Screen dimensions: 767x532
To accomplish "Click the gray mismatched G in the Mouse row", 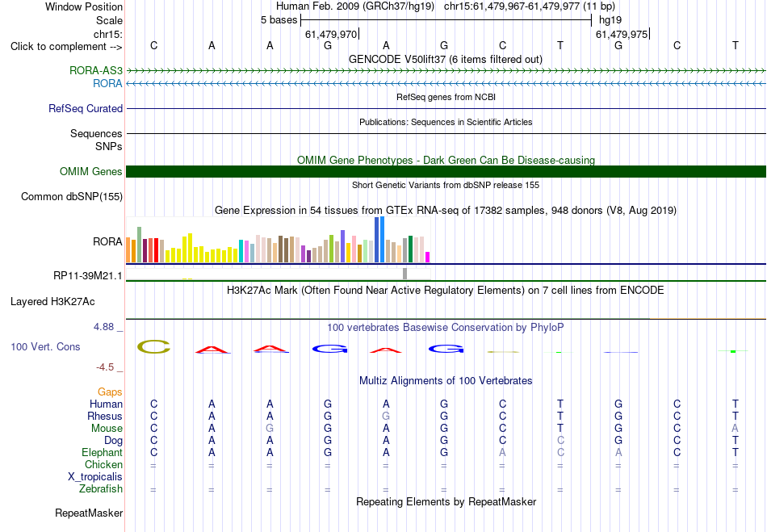I will click(x=270, y=429).
